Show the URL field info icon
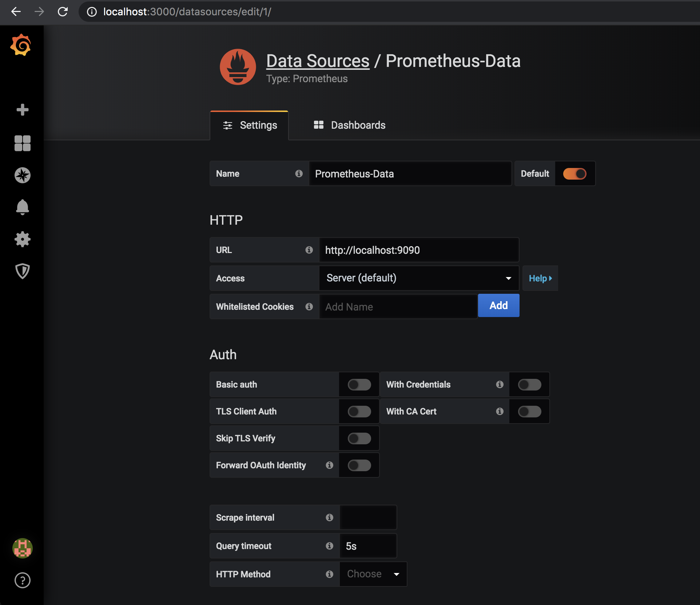 pos(309,250)
